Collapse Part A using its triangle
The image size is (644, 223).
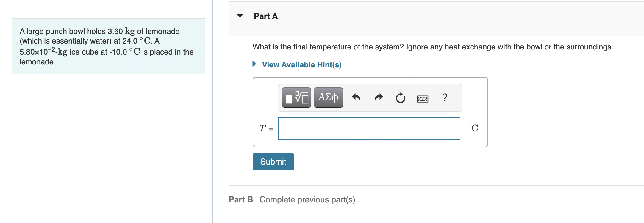pyautogui.click(x=240, y=16)
